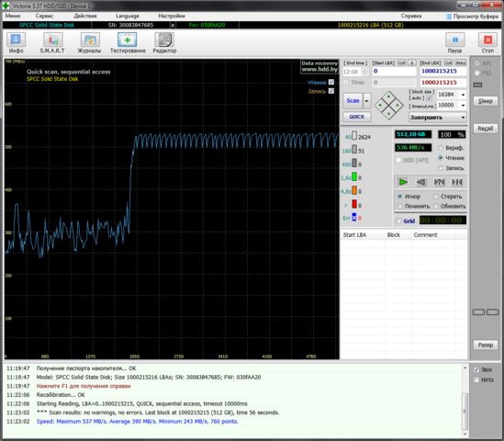The width and height of the screenshot is (504, 441).
Task: Select the Вериф. radio button
Action: pyautogui.click(x=441, y=148)
